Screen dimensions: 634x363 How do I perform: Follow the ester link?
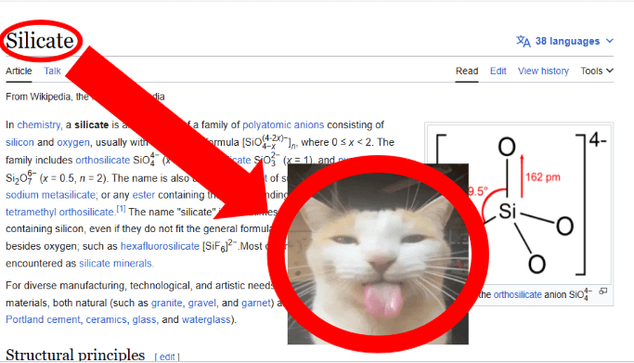(144, 195)
